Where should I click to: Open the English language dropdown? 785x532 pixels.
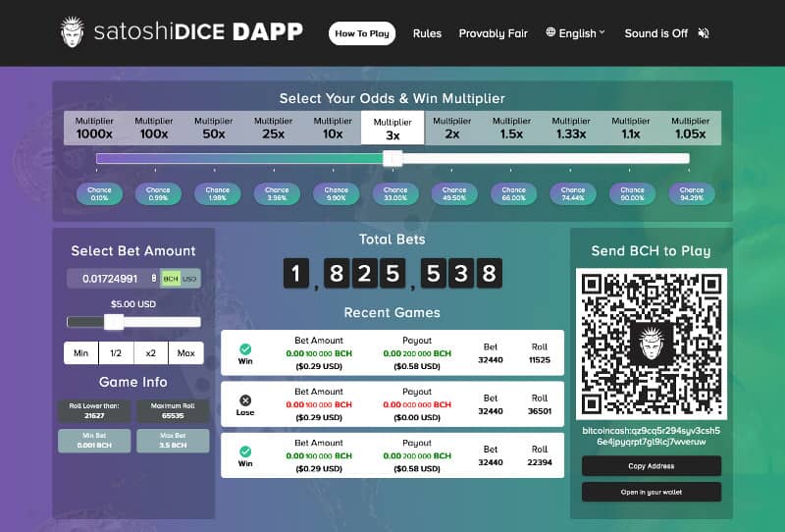pyautogui.click(x=576, y=33)
